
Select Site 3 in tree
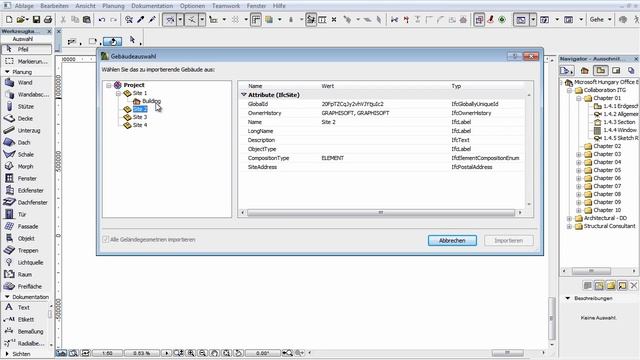tap(140, 117)
